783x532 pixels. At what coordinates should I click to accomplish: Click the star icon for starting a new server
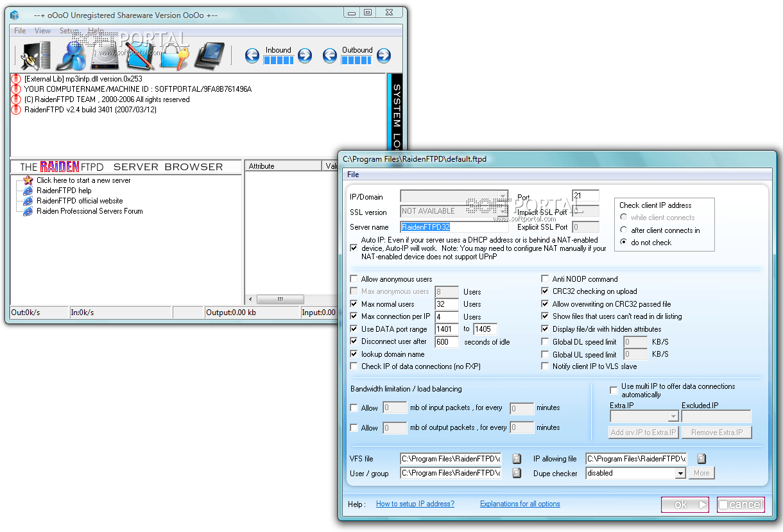(28, 180)
